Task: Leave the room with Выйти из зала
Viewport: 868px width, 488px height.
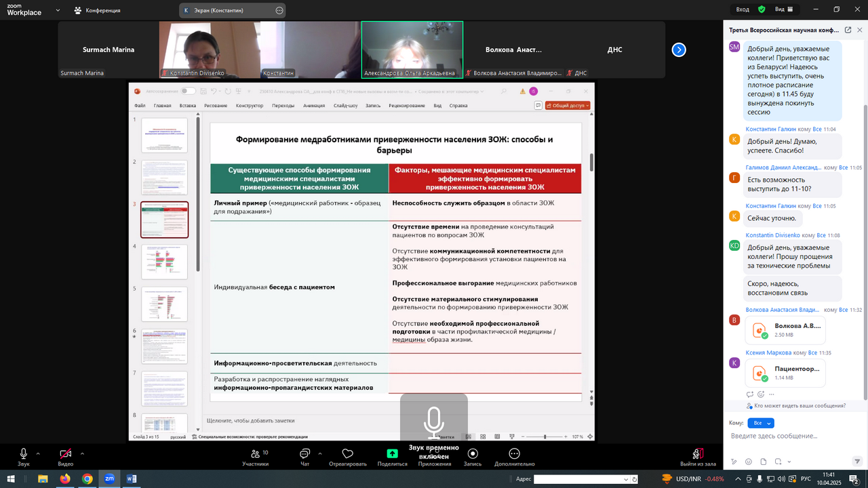Action: pyautogui.click(x=698, y=457)
